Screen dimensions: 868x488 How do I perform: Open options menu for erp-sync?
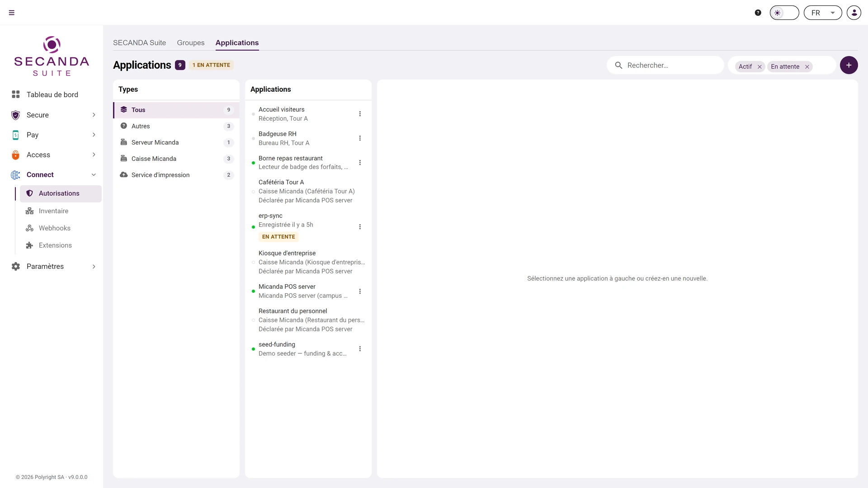[x=360, y=227]
